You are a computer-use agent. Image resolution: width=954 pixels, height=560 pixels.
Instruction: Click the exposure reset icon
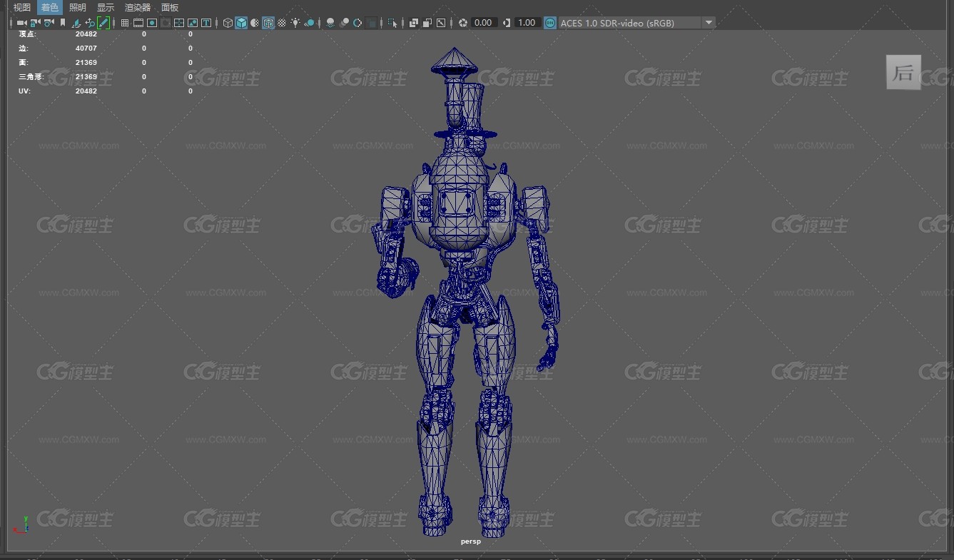pyautogui.click(x=463, y=23)
